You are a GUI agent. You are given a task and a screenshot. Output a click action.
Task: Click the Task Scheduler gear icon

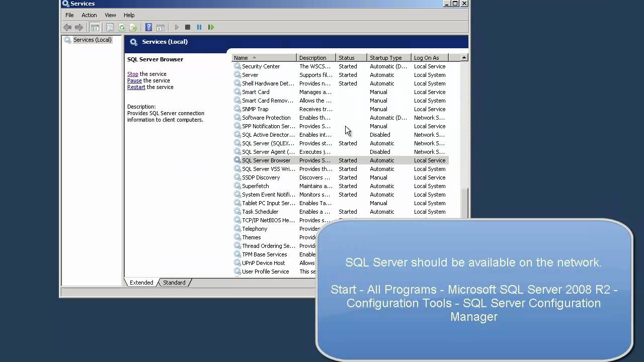click(x=237, y=212)
